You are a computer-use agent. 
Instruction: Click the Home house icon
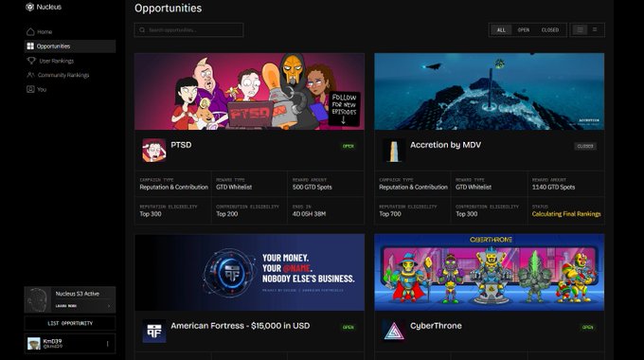coord(30,31)
